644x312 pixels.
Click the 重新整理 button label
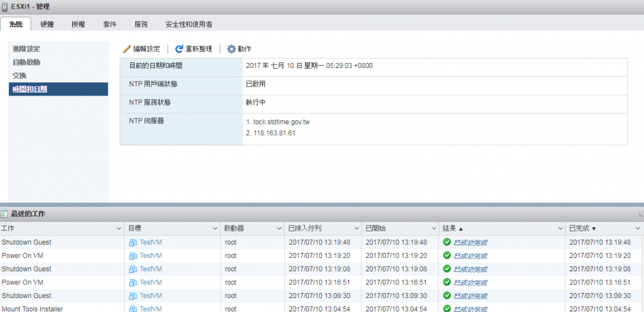pyautogui.click(x=199, y=49)
